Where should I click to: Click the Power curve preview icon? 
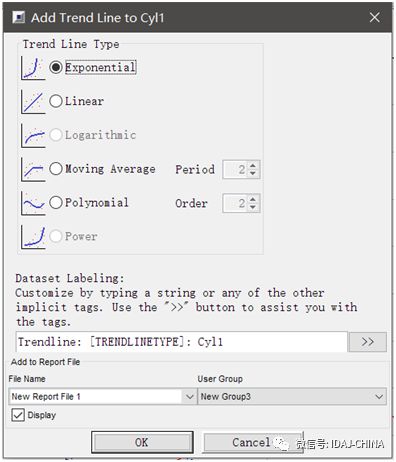[33, 237]
